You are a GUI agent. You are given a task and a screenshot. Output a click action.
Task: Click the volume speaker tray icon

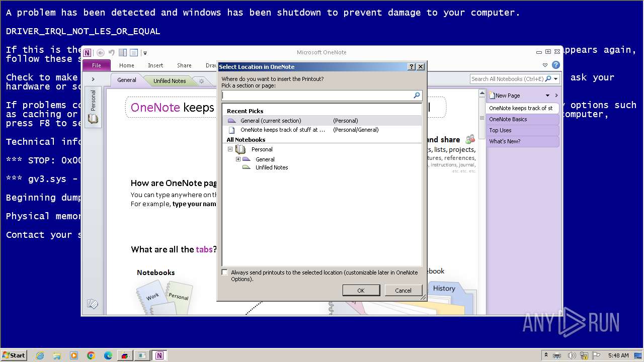pos(571,355)
